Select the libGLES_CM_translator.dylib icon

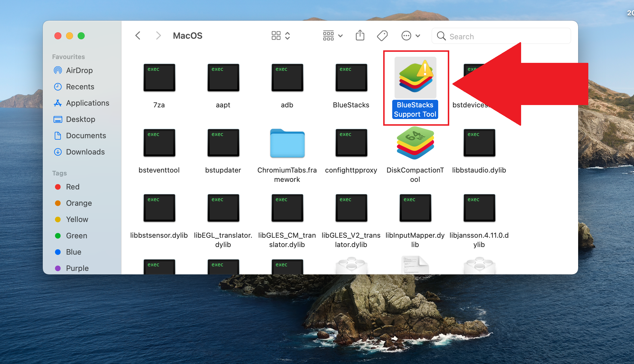click(x=287, y=208)
